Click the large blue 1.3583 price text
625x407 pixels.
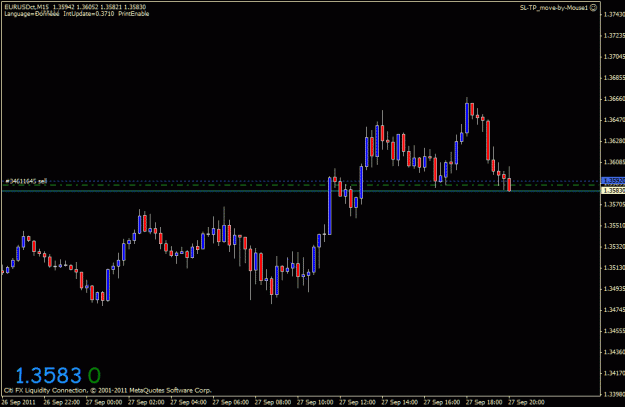click(48, 376)
